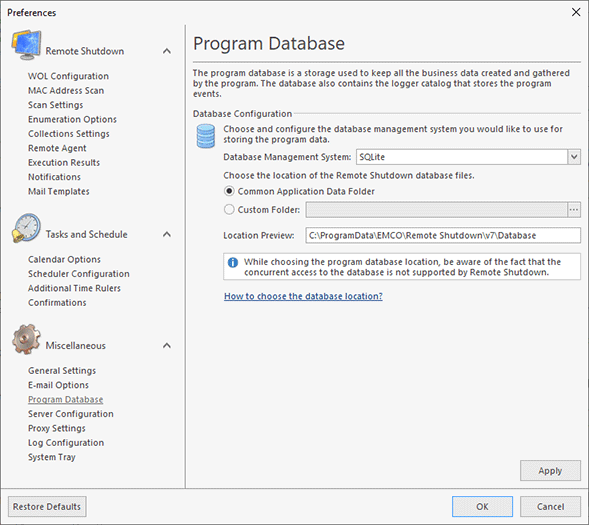Go to Remote Agent settings
This screenshot has width=589, height=525.
(x=57, y=148)
